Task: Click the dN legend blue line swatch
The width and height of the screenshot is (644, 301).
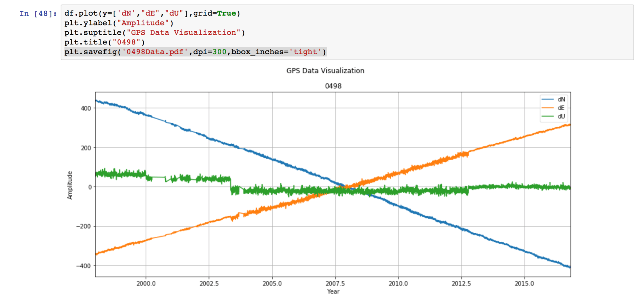Action: 548,99
